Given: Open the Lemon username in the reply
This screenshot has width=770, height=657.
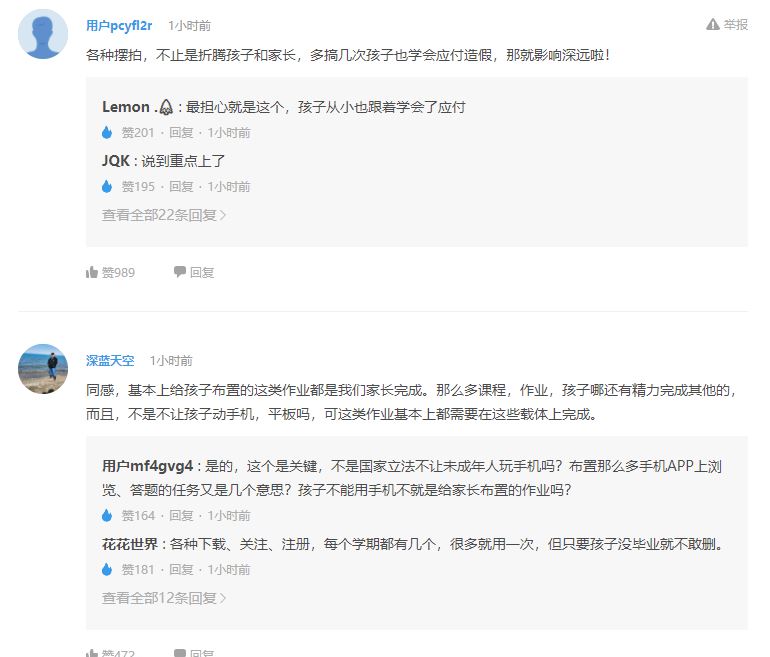Looking at the screenshot, I should click(126, 107).
